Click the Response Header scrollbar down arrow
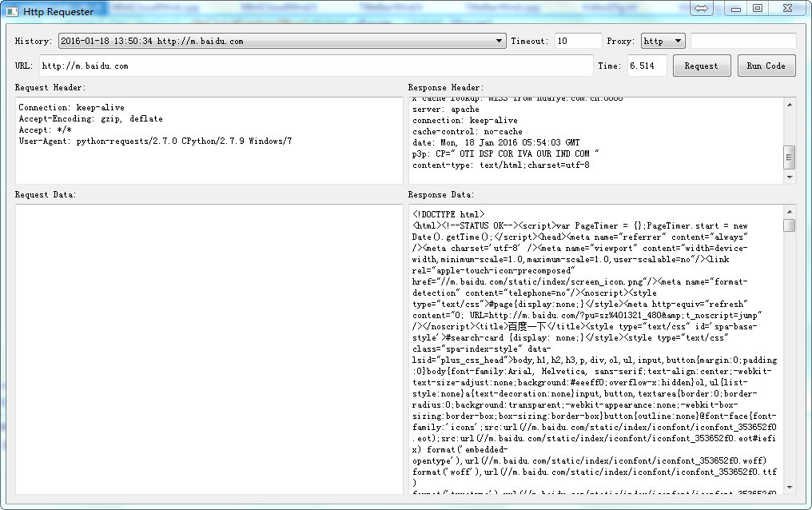This screenshot has height=510, width=812. click(790, 177)
